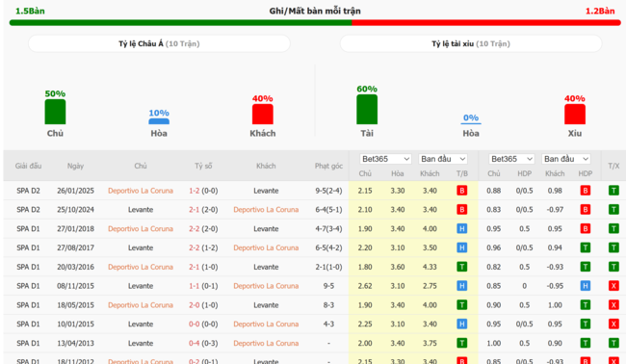Click home odds 2.62 in 08/11/2015 row

pyautogui.click(x=365, y=286)
